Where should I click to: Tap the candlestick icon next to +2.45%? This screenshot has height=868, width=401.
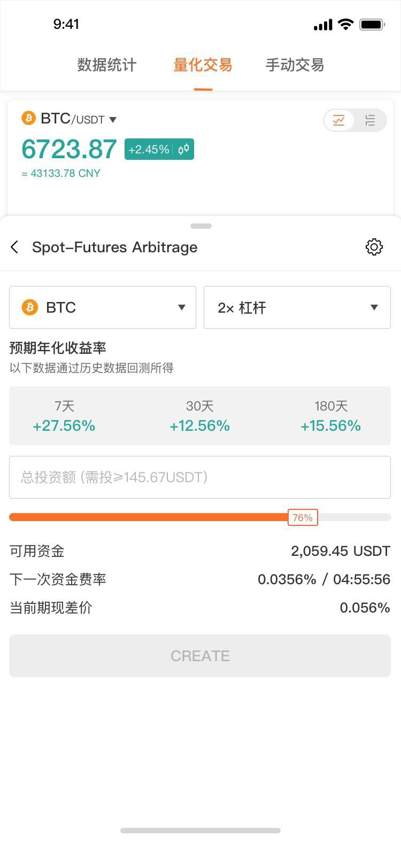click(x=183, y=149)
